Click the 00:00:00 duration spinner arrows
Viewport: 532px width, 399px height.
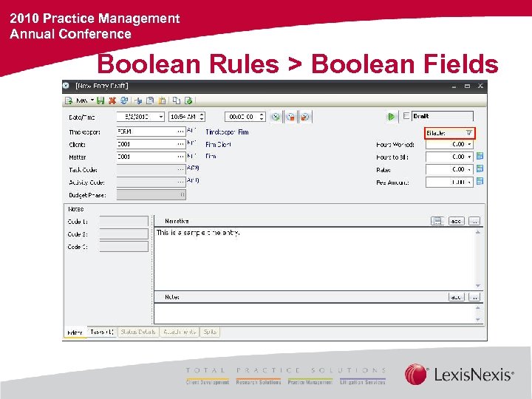262,117
